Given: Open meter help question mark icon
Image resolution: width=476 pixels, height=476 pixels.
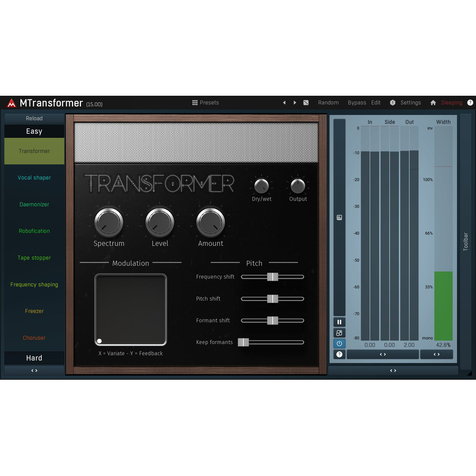Looking at the screenshot, I should 340,354.
